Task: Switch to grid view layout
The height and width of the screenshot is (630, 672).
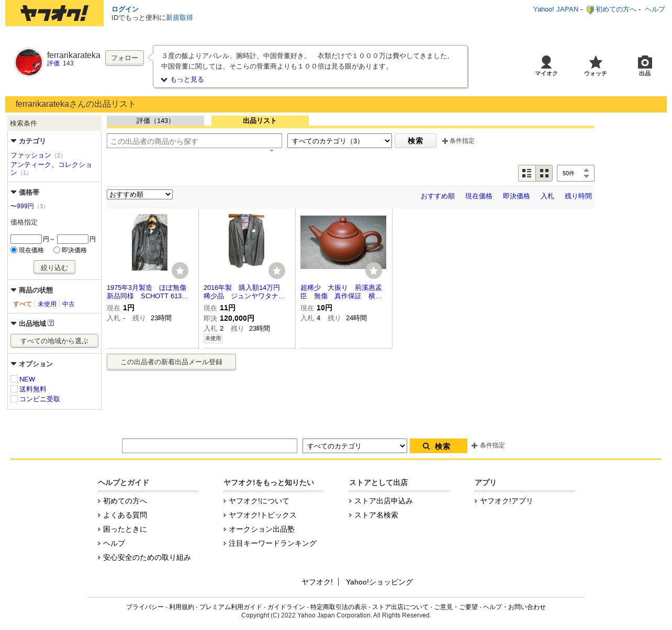Action: click(x=544, y=173)
